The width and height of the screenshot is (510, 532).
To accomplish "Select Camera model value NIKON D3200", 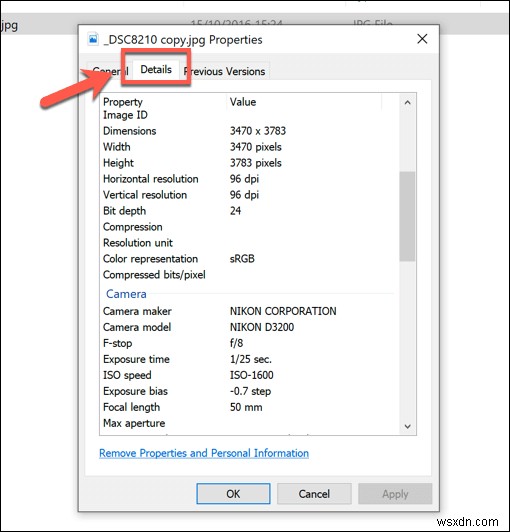I will (x=262, y=327).
